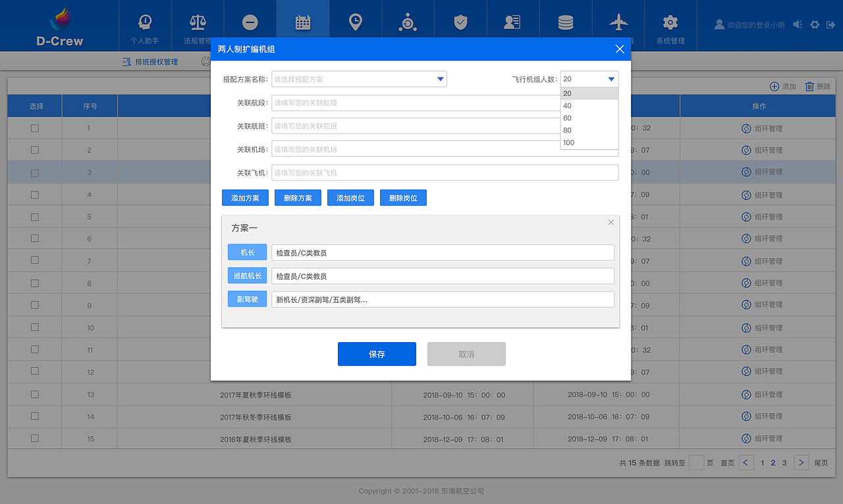
Task: Tick the checkbox for row 1
Action: (x=35, y=128)
